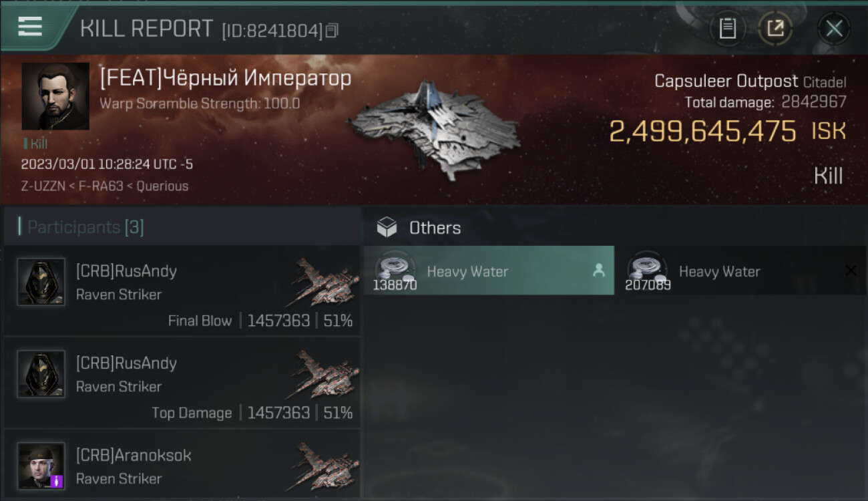868x501 pixels.
Task: Open the clipboard notes icon
Action: pos(727,28)
